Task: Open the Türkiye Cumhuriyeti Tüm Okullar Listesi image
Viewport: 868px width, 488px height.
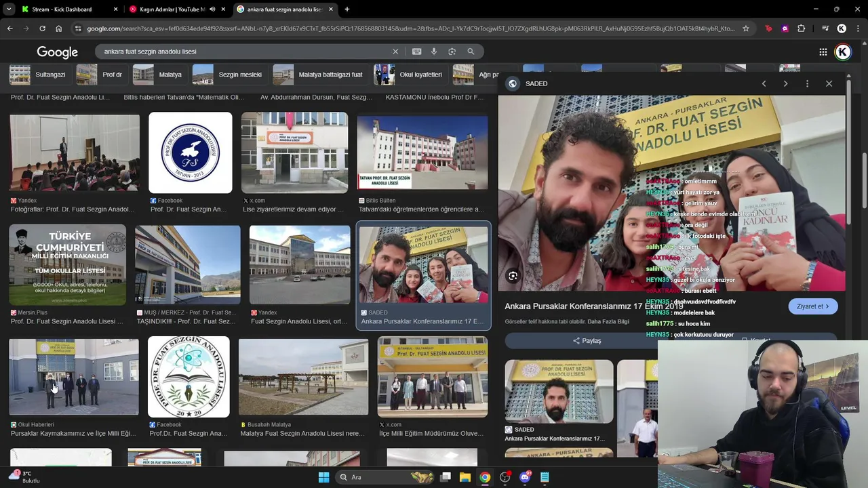Action: click(68, 265)
